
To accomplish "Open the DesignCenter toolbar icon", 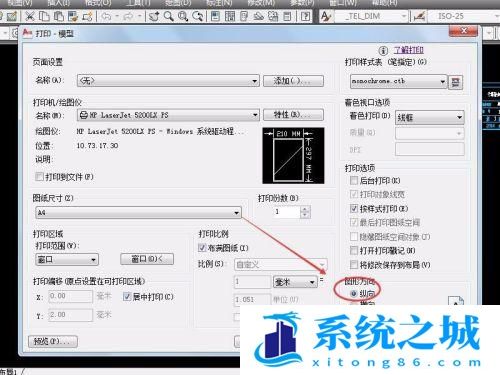I will (x=230, y=16).
